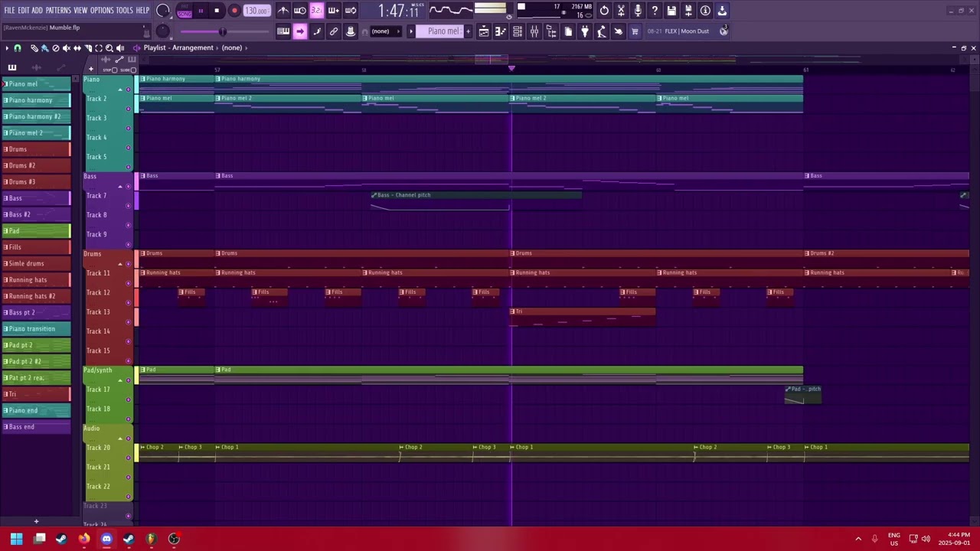The width and height of the screenshot is (980, 551).
Task: Toggle overdub blend recording
Action: pos(333,11)
